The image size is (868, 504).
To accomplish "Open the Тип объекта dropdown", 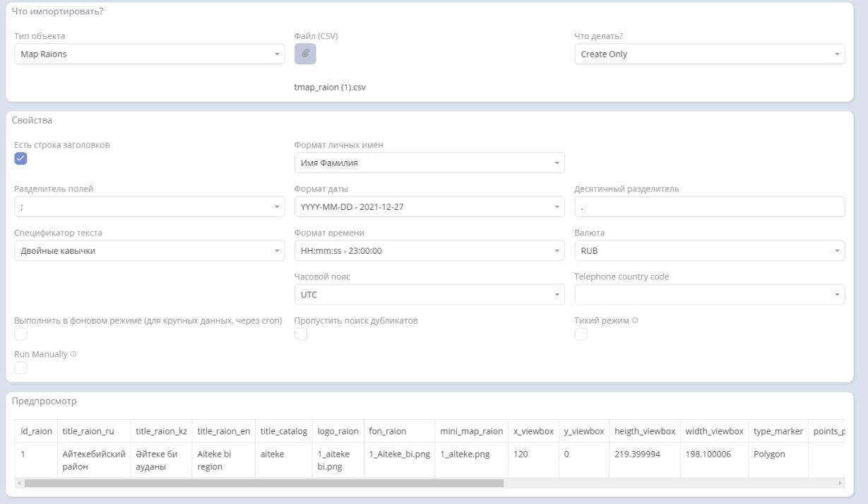I will [x=149, y=54].
